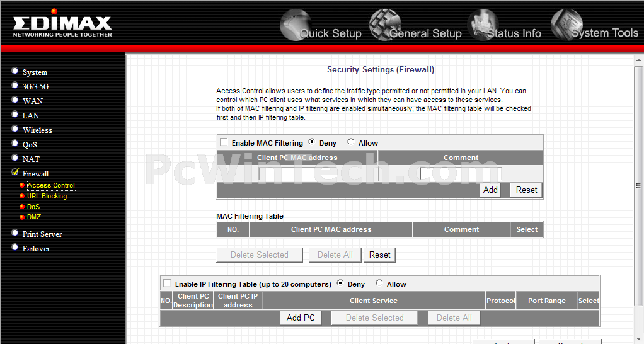The width and height of the screenshot is (644, 344).
Task: Select Allow for IP filtering
Action: (x=379, y=283)
